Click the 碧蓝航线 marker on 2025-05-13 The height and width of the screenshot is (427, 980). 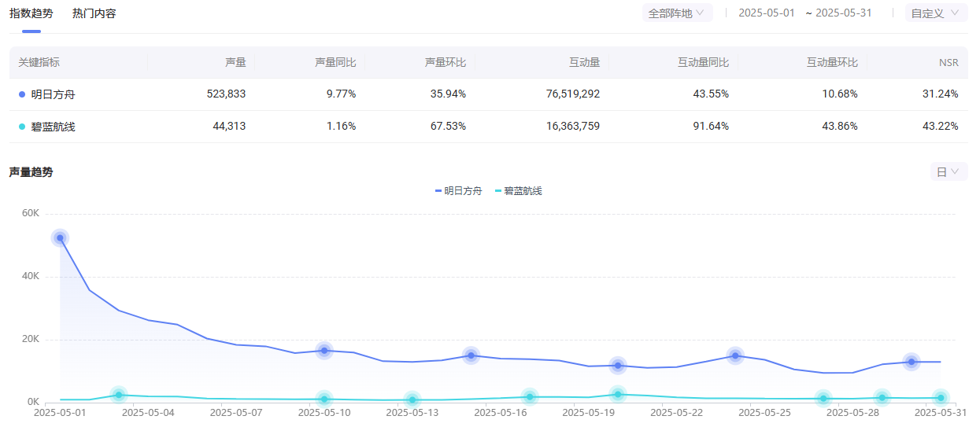click(412, 400)
